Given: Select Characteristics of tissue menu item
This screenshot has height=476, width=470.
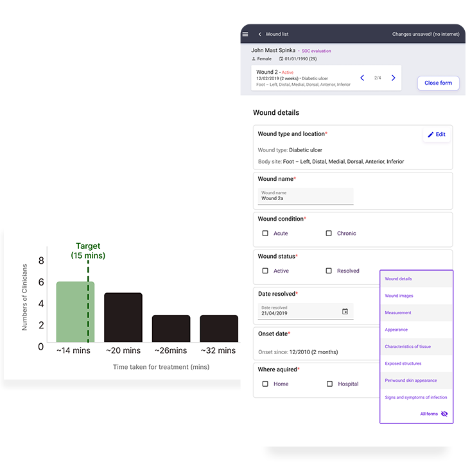Looking at the screenshot, I should [x=416, y=346].
